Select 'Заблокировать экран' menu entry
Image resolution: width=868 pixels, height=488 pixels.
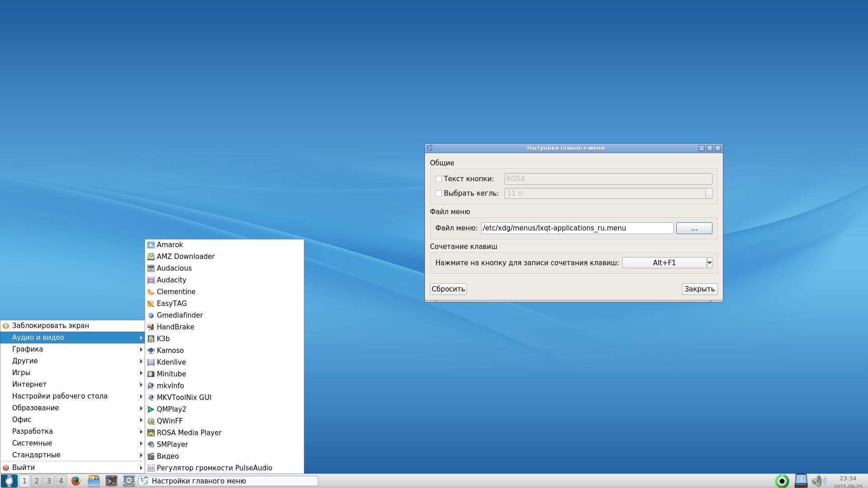[51, 326]
